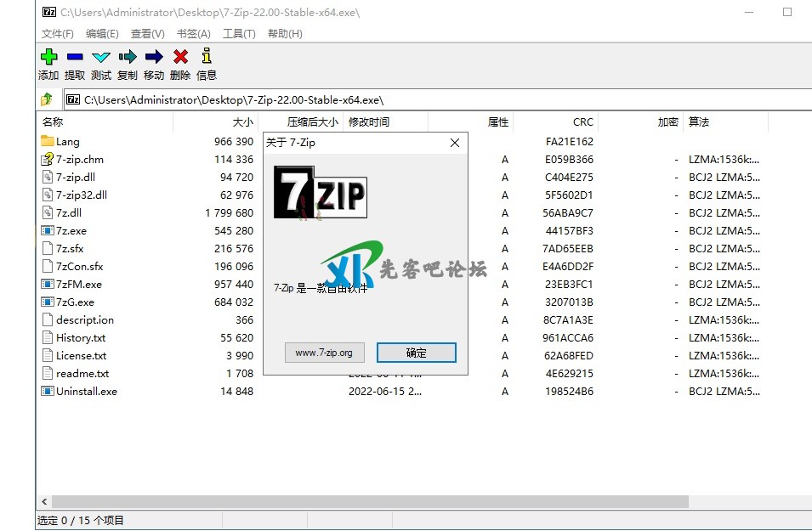Click the horizontal scrollbar left arrow
The width and height of the screenshot is (812, 531).
[x=44, y=502]
